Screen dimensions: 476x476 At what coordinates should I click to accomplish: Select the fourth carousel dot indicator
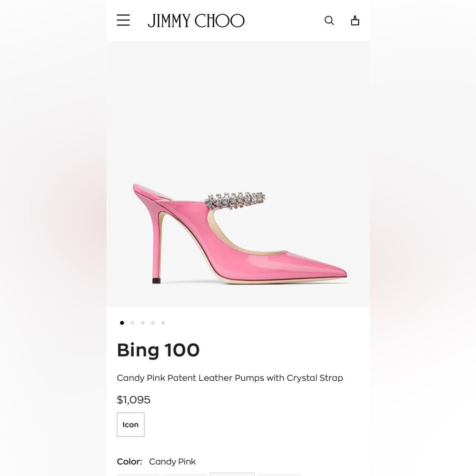coord(153,323)
